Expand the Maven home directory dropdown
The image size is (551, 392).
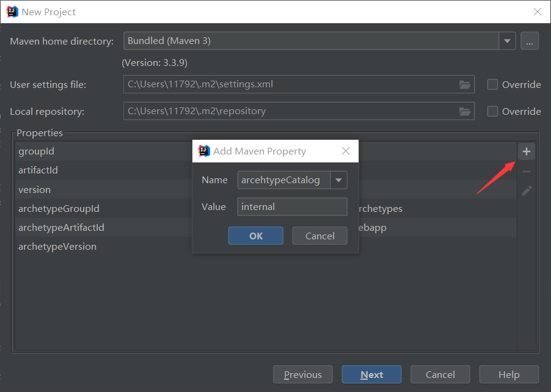(507, 41)
